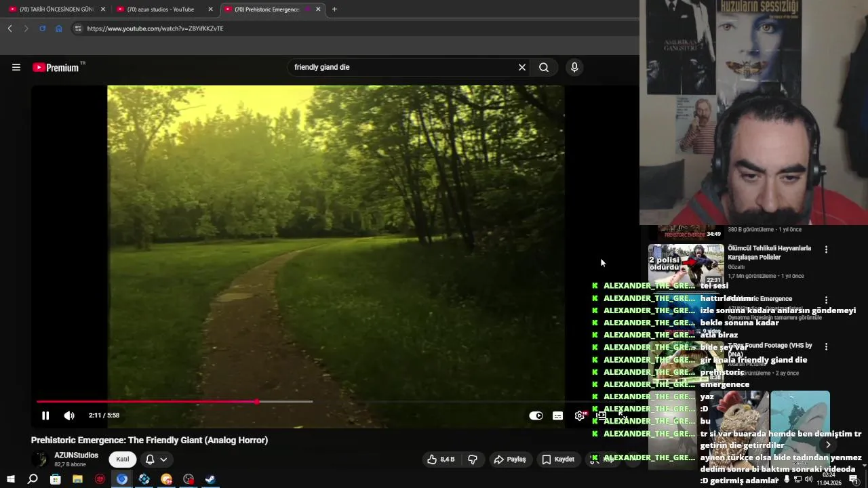Open player settings gear

point(580,415)
